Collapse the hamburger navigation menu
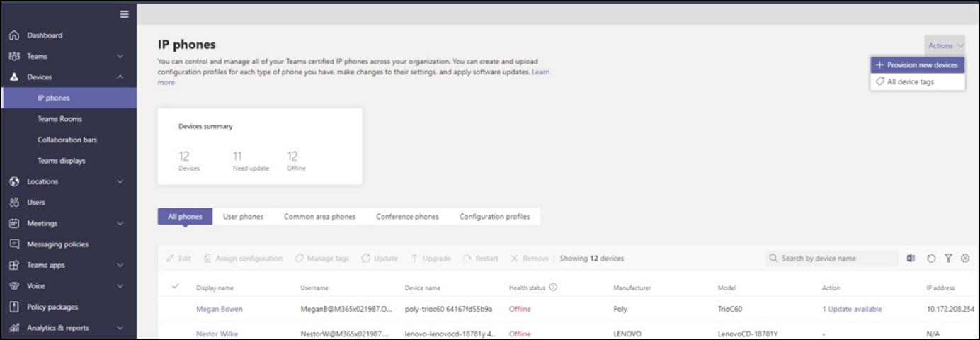The height and width of the screenshot is (340, 980). (124, 14)
